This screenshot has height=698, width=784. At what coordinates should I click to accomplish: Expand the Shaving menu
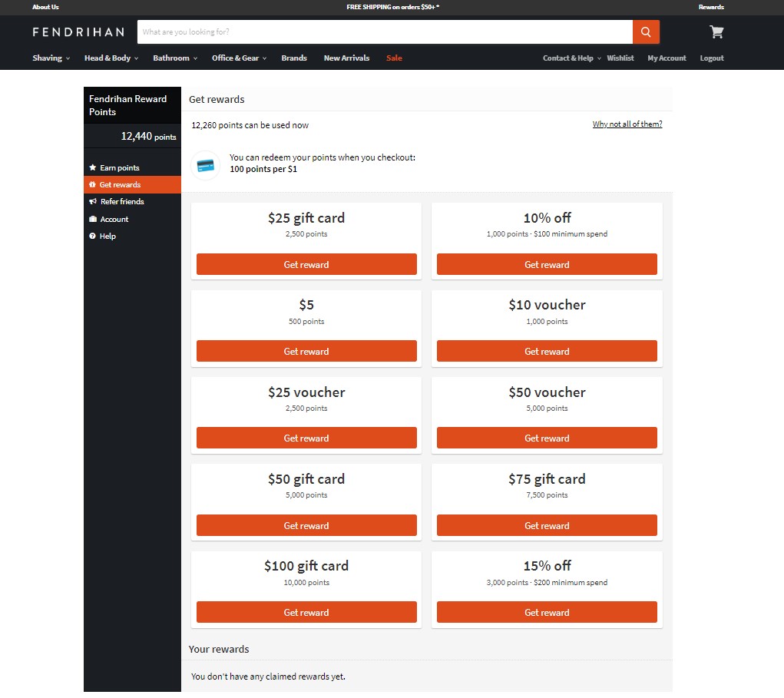point(51,58)
